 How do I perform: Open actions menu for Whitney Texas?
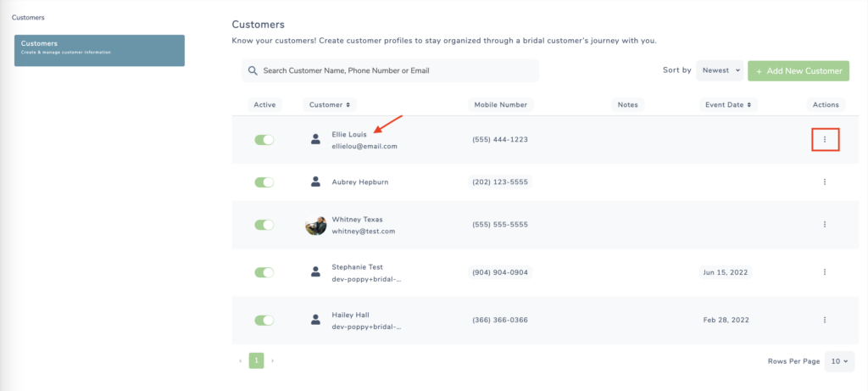pos(825,224)
